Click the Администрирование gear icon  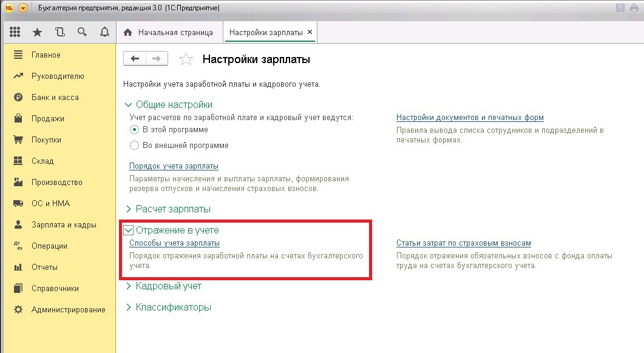pos(18,309)
